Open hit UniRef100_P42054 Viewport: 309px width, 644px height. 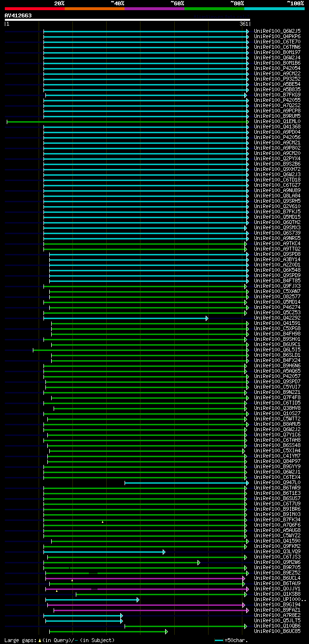278,69
